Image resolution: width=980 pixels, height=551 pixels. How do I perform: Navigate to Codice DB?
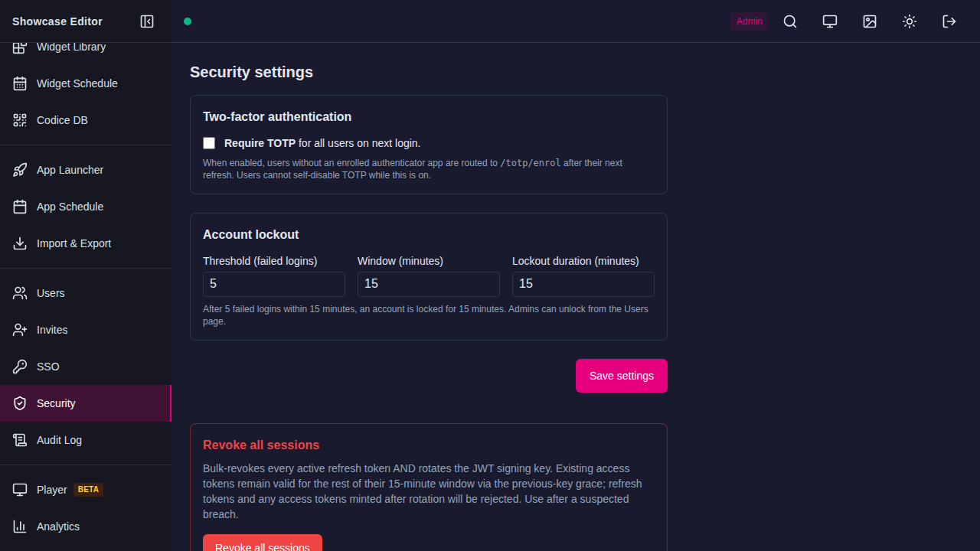click(86, 120)
